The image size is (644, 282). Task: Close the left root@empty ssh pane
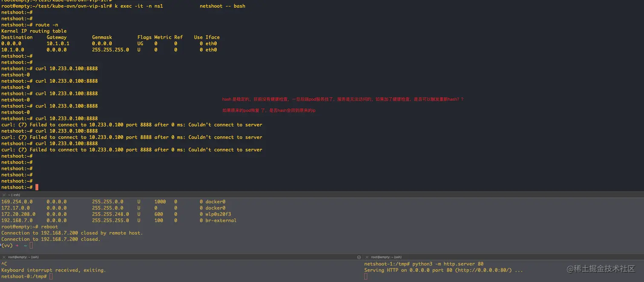4,257
